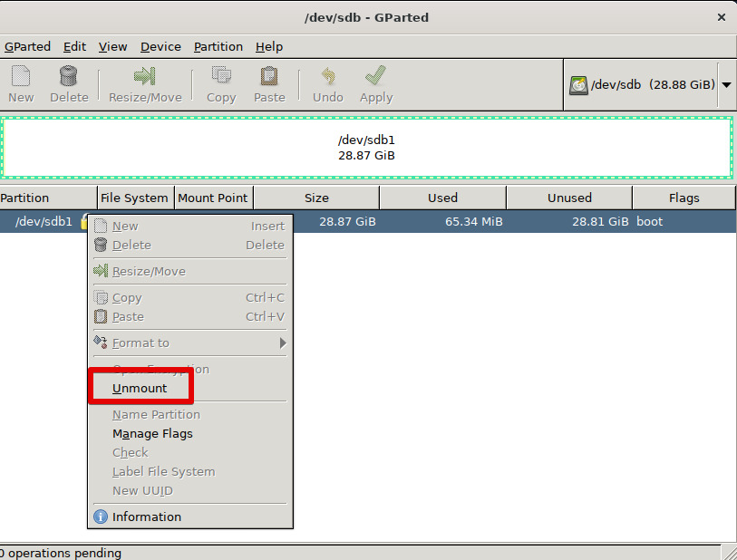Open the Device menu
This screenshot has width=737, height=560.
[160, 46]
